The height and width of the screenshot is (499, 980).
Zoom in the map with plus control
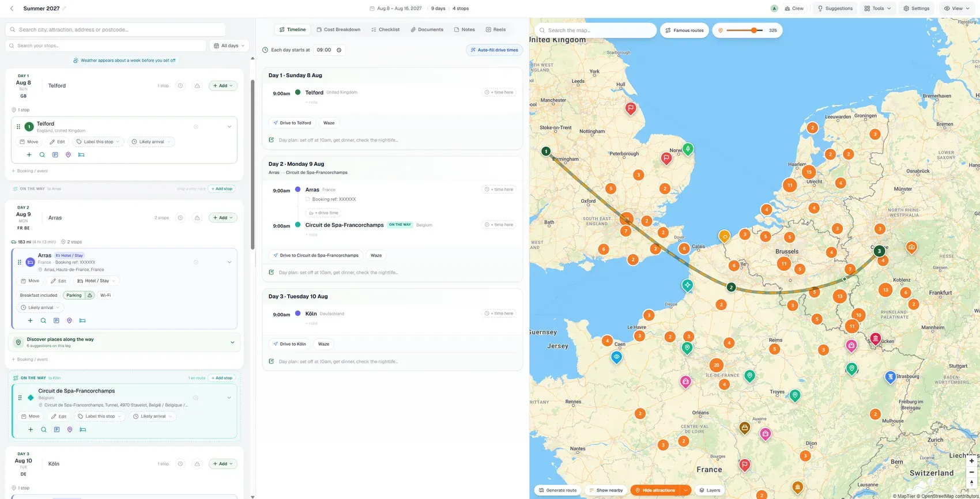[x=971, y=461]
